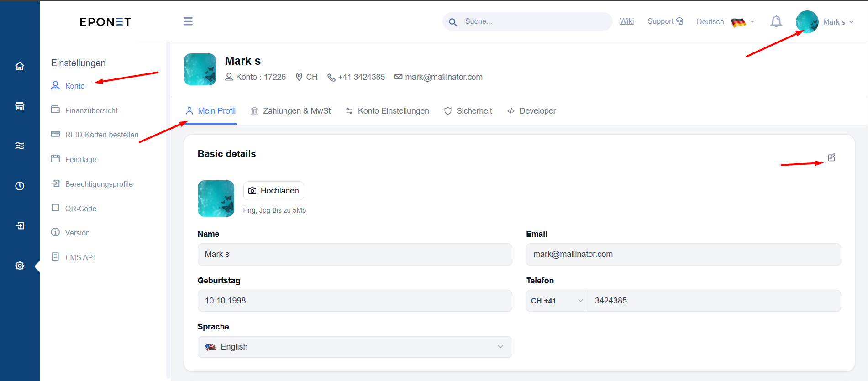This screenshot has width=868, height=381.
Task: Click the edit pencil icon in Basic details
Action: pos(831,157)
